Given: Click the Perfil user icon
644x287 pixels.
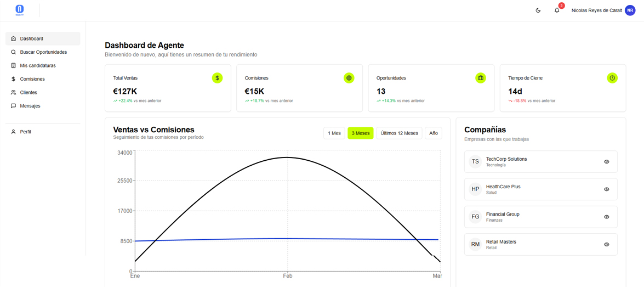Looking at the screenshot, I should (14, 132).
